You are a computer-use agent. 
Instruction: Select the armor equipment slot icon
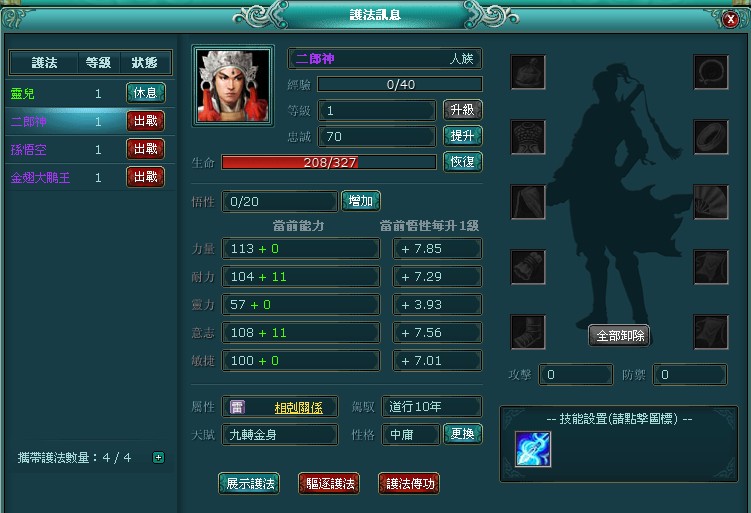(528, 137)
